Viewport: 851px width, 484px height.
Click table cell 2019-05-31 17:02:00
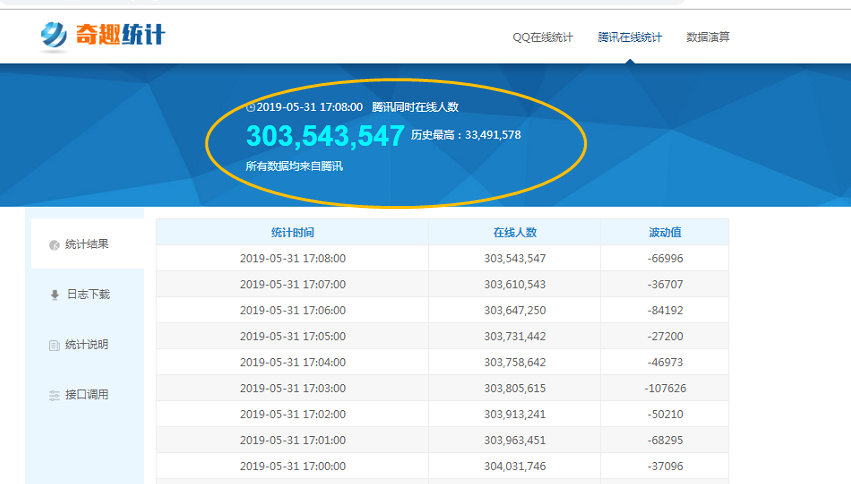coord(293,415)
